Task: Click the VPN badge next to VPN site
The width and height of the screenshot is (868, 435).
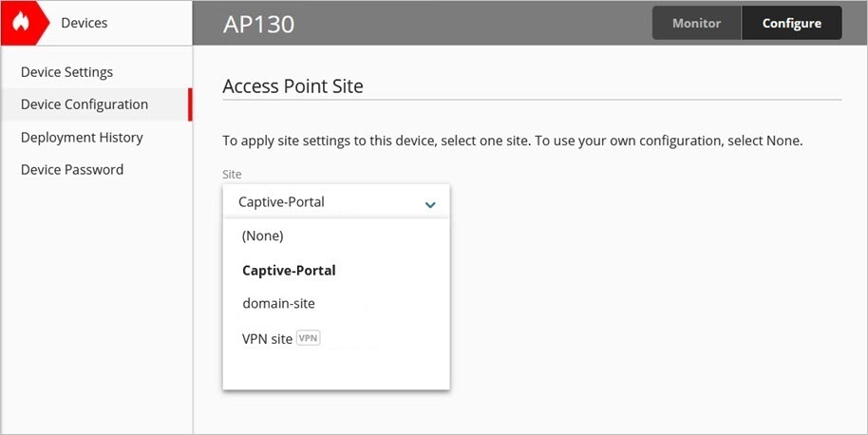Action: (309, 338)
